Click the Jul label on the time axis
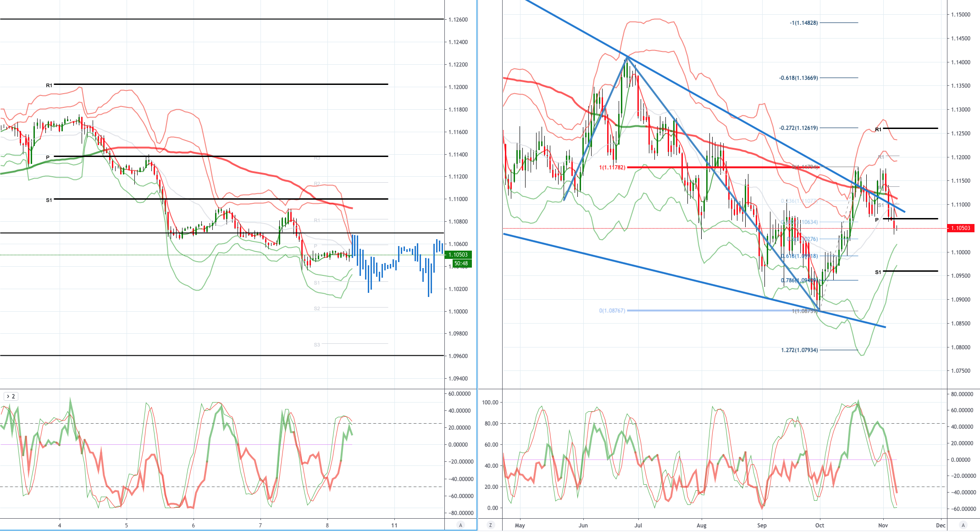 click(638, 525)
